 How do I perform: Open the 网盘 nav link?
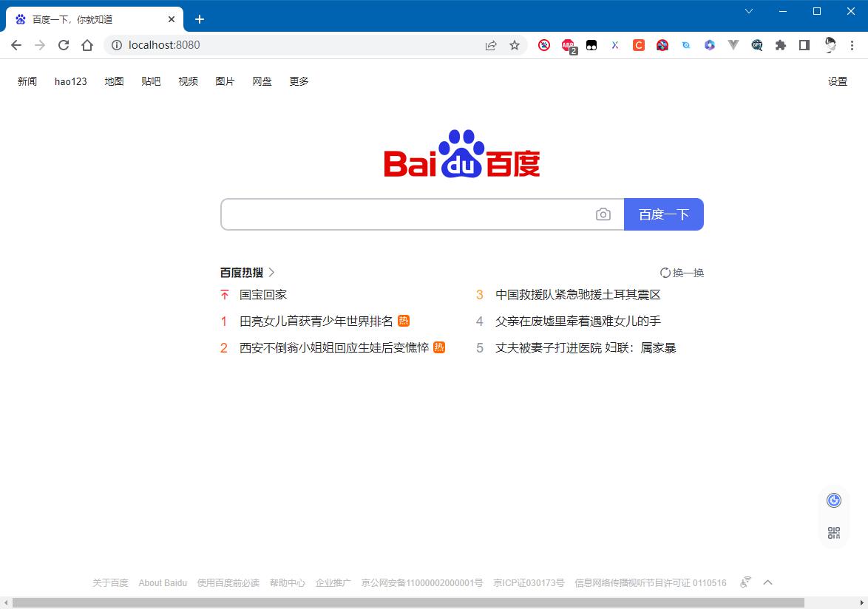pos(262,81)
